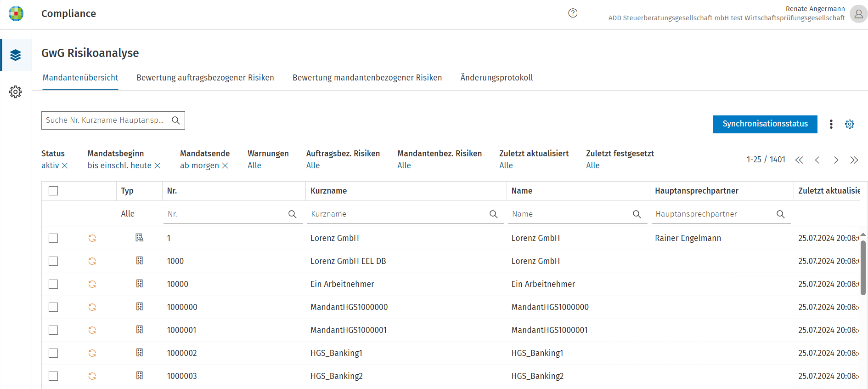This screenshot has height=389, width=868.
Task: Open the Auftragsbez. Risiken filter
Action: [313, 166]
